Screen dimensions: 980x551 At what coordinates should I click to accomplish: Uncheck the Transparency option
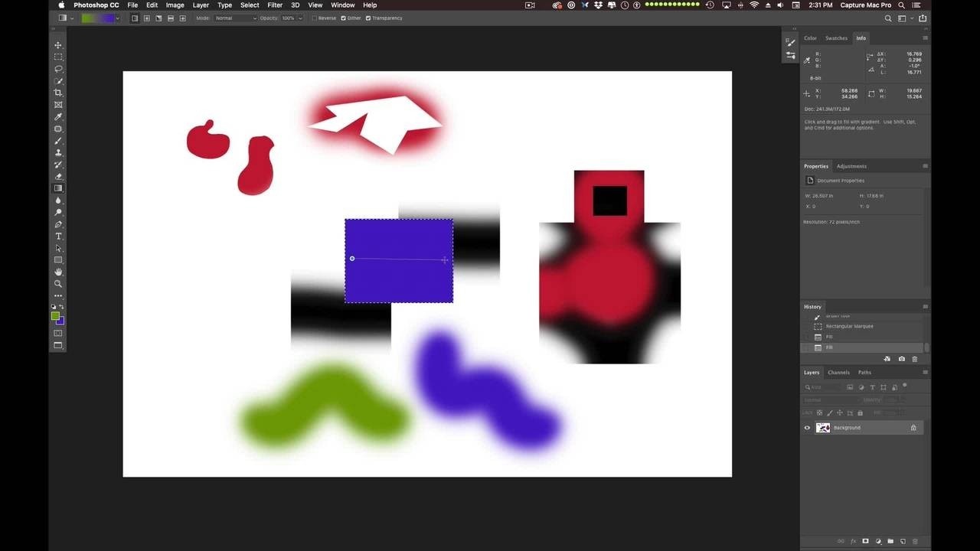click(x=368, y=18)
